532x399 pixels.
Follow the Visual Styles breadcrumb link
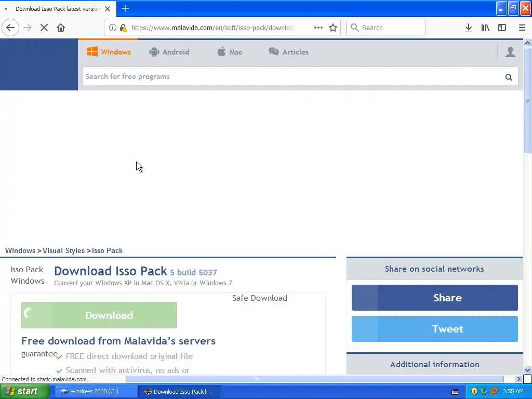pyautogui.click(x=63, y=250)
